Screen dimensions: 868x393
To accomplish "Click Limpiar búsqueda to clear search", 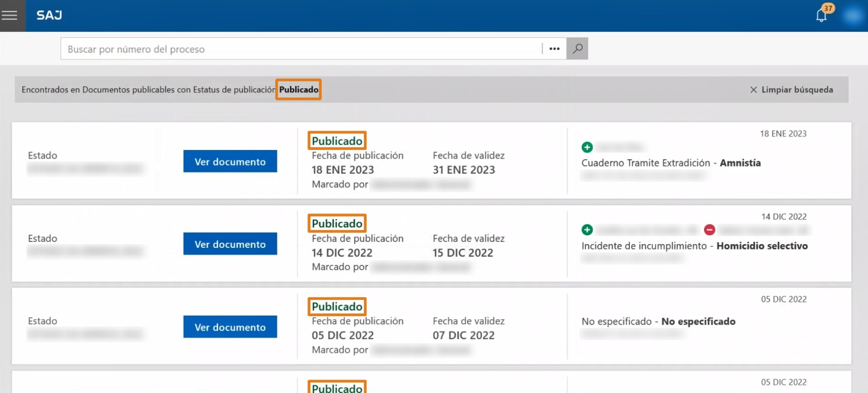I will pos(791,90).
